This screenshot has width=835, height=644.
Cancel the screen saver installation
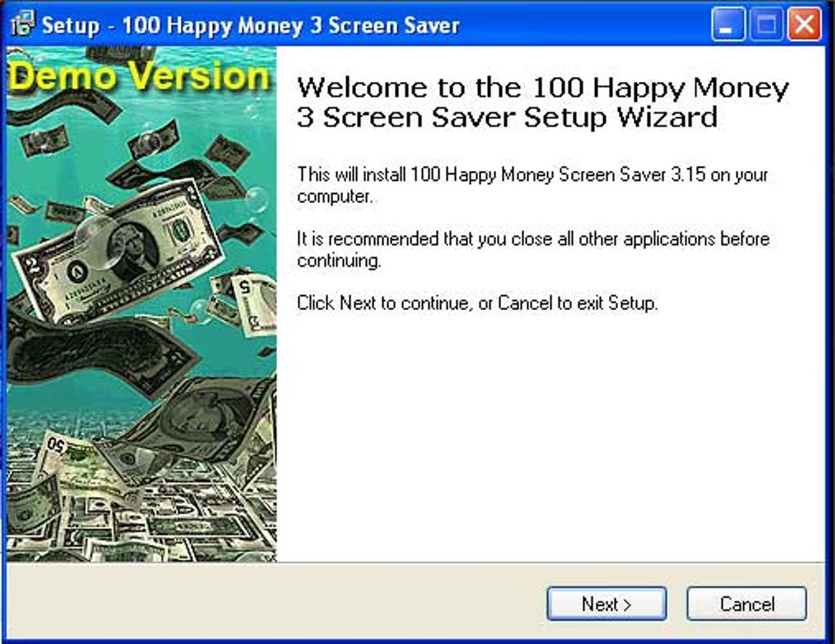click(x=747, y=604)
